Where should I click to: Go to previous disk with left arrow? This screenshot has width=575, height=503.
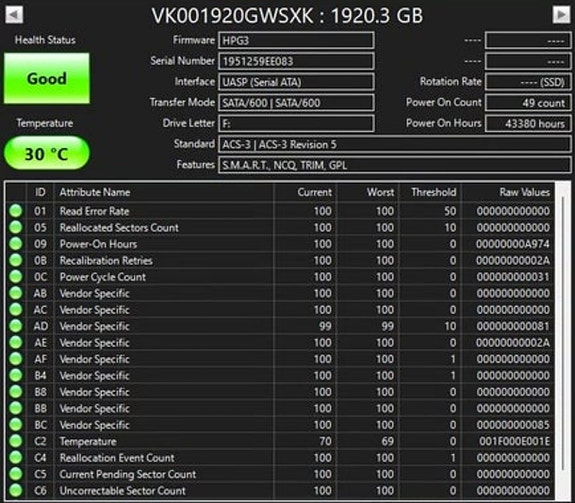coord(14,15)
